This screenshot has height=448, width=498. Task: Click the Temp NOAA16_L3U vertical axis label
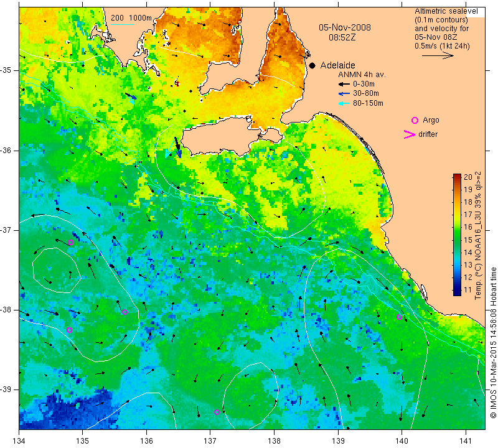click(x=477, y=235)
